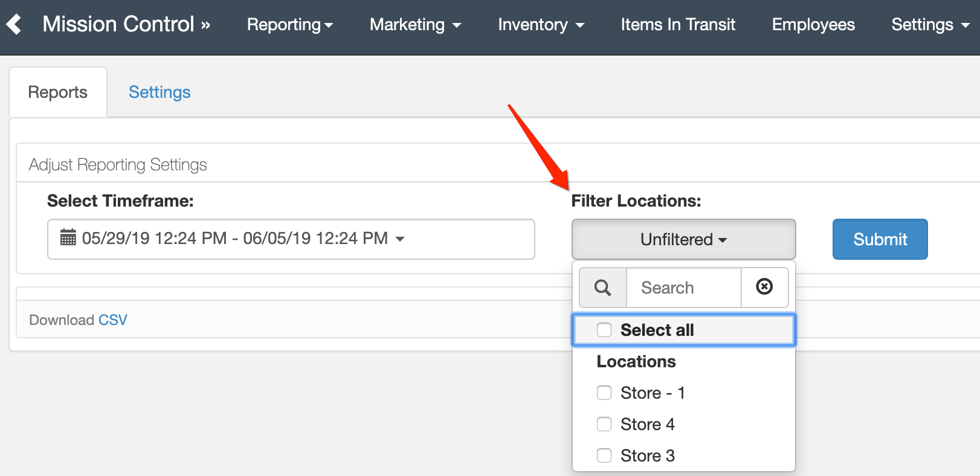The height and width of the screenshot is (476, 980).
Task: Open the Inventory dropdown menu
Action: [541, 25]
